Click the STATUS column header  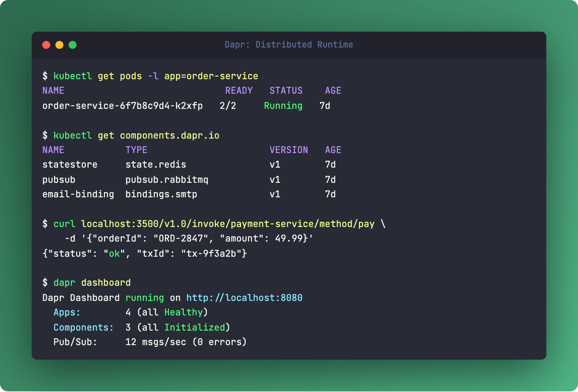[x=286, y=90]
